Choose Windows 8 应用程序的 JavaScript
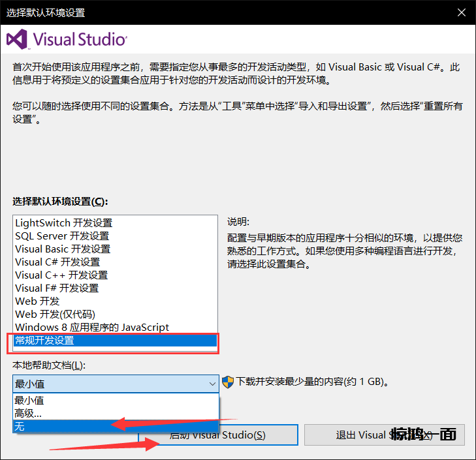Viewport: 476px width, 460px height. click(x=92, y=328)
